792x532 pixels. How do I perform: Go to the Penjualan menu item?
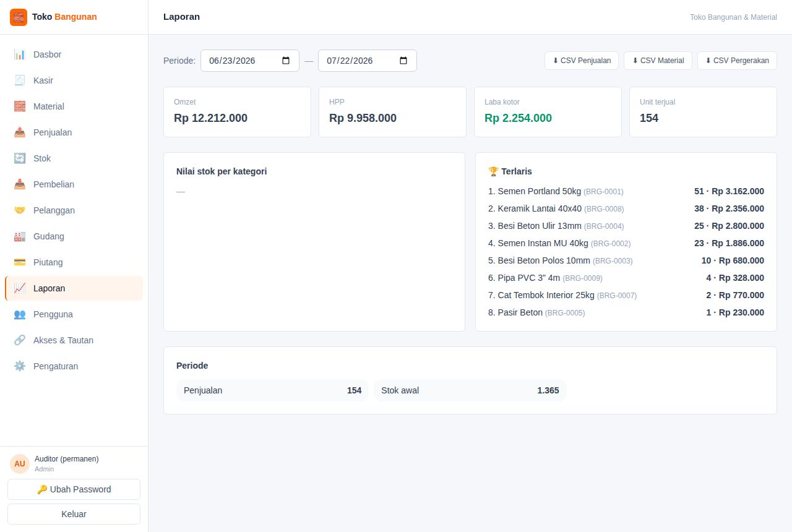(x=74, y=132)
